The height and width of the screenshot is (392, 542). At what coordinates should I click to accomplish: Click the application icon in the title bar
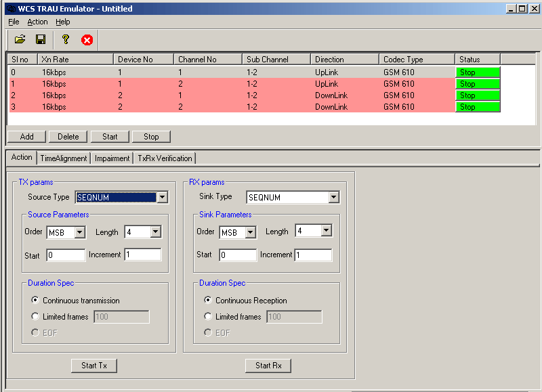pos(11,9)
